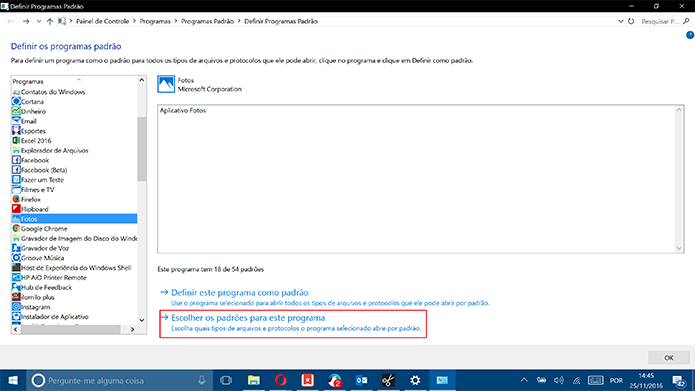This screenshot has width=695, height=391.
Task: Click the Groove Música icon
Action: tap(16, 258)
